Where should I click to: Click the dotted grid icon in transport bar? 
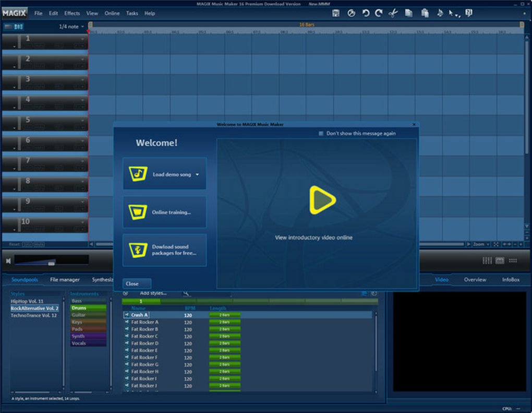513,261
